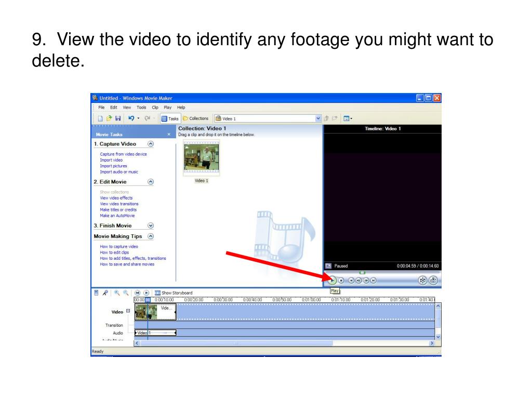Open the Edit menu

coord(114,107)
